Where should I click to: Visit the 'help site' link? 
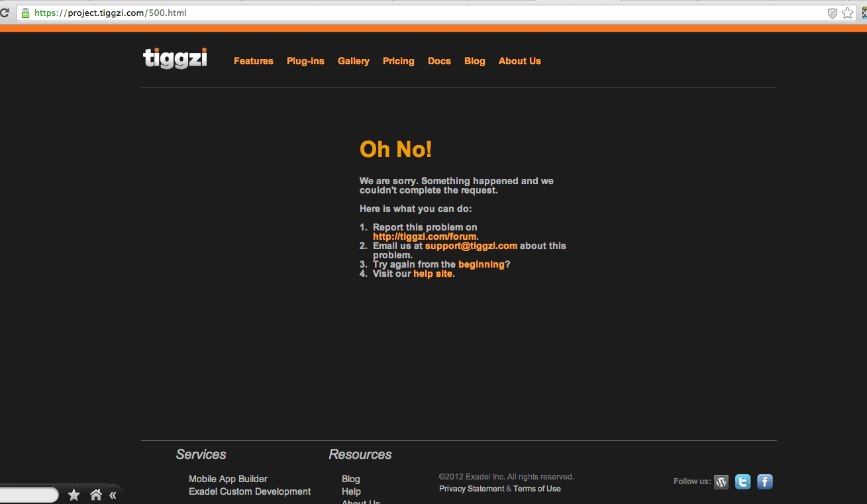coord(433,274)
